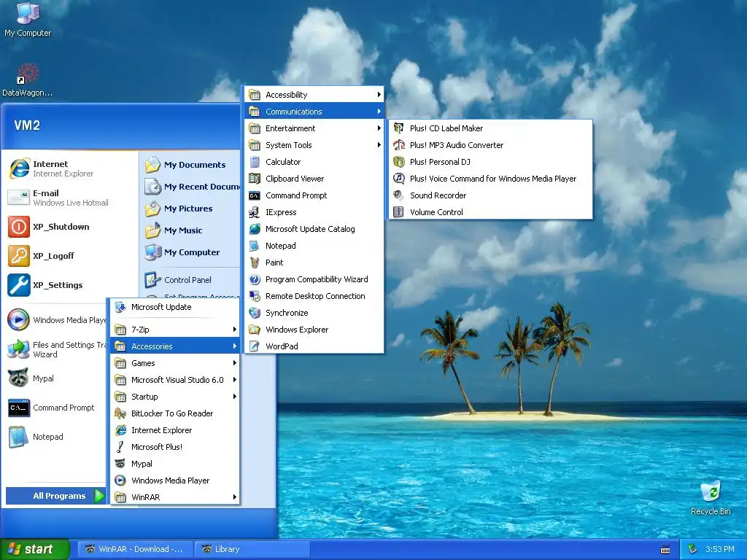This screenshot has width=747, height=560.
Task: Switch to Library taskbar button
Action: tap(252, 549)
